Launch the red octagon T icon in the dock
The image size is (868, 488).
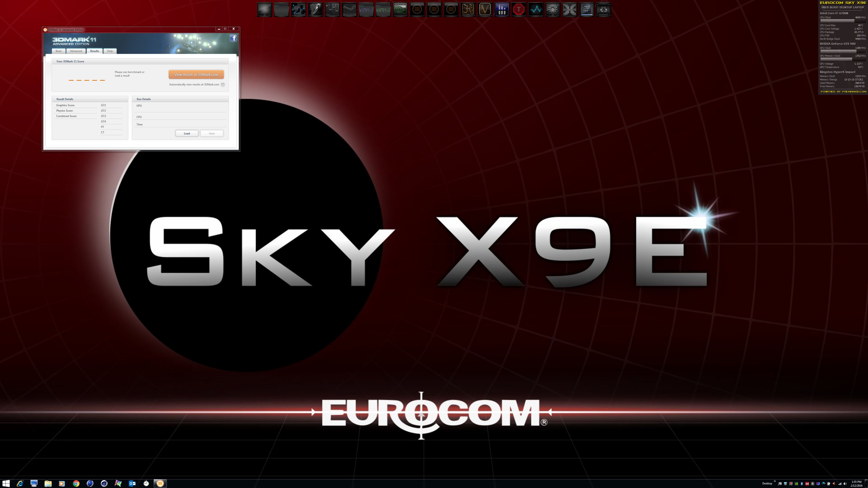point(519,9)
